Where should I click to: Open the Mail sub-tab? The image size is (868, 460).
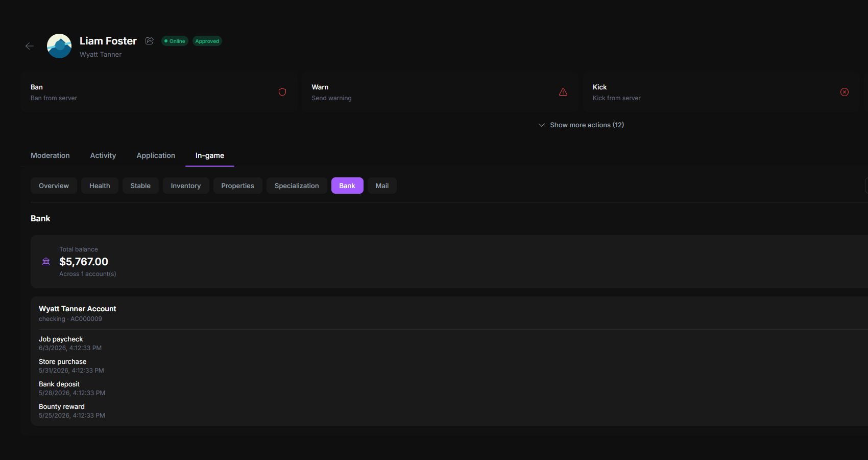tap(382, 186)
